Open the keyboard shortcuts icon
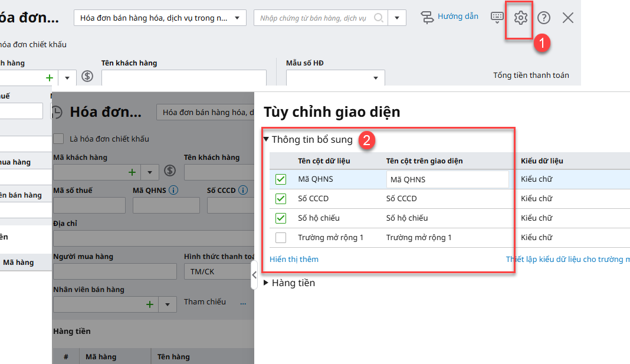The width and height of the screenshot is (630, 364). click(x=497, y=17)
